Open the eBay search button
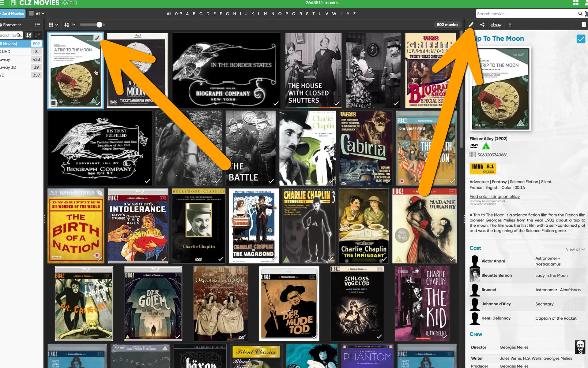Screen dimensions: 588x368 click(496, 25)
